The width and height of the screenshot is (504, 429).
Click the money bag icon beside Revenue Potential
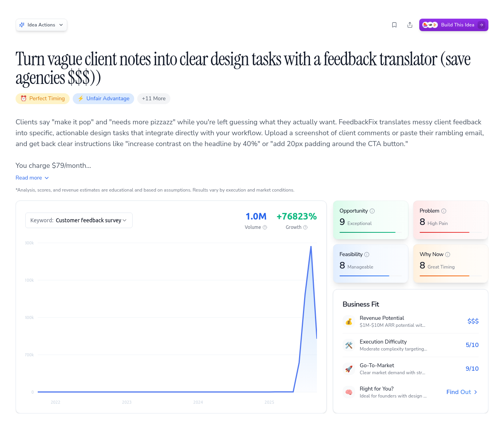pos(349,321)
